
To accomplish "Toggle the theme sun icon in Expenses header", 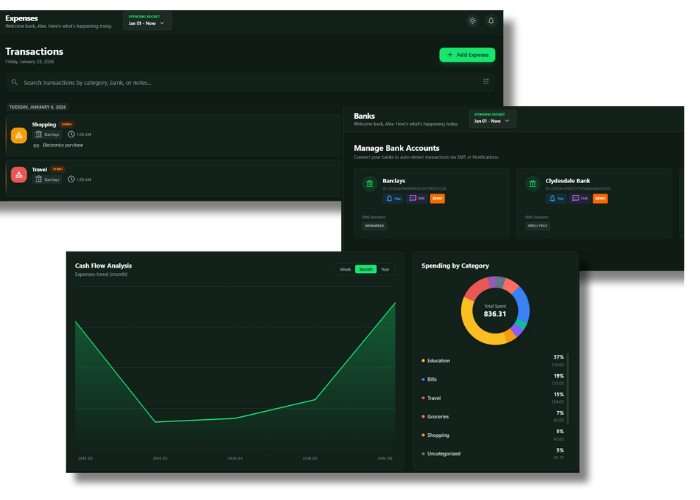I will pyautogui.click(x=472, y=21).
